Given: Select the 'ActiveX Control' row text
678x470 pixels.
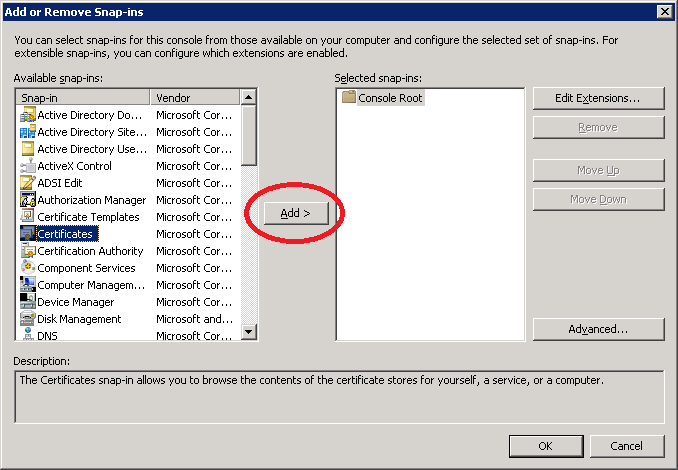Looking at the screenshot, I should (x=74, y=166).
